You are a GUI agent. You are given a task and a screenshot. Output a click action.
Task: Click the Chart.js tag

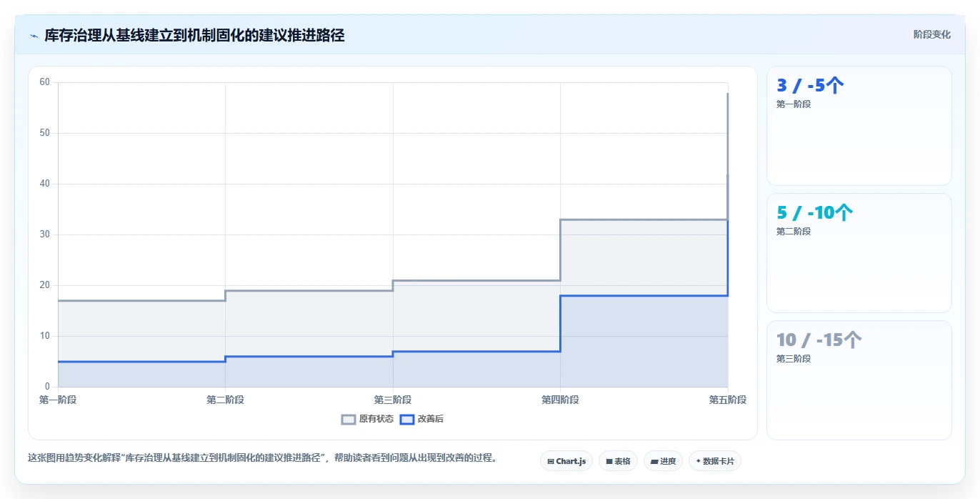click(566, 461)
